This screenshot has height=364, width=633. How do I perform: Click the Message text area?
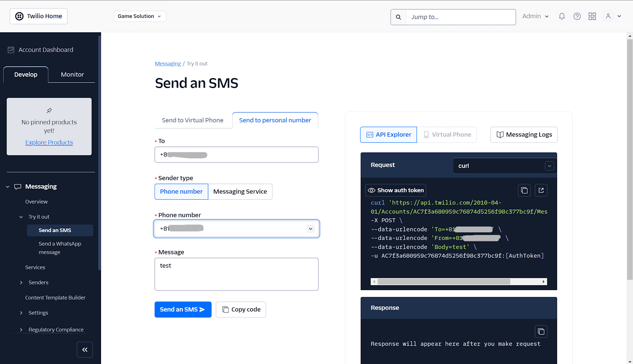[x=237, y=274]
